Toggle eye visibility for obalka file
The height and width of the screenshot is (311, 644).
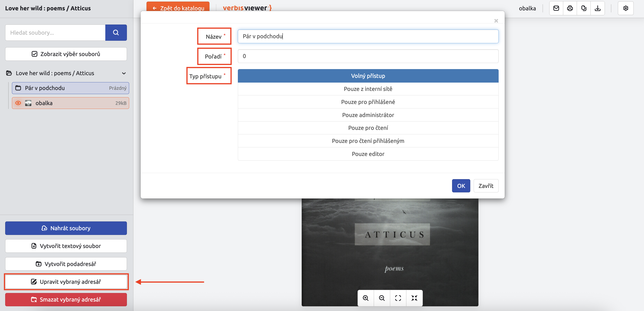coord(18,103)
